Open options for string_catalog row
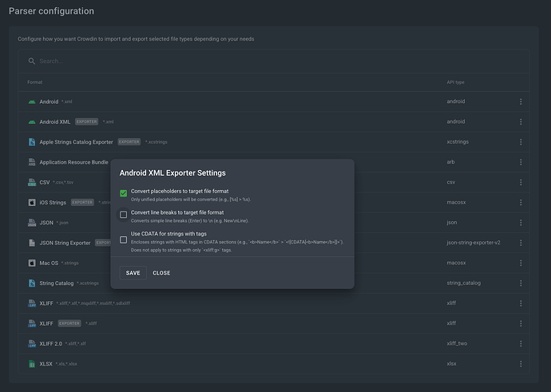The width and height of the screenshot is (551, 392). click(521, 283)
